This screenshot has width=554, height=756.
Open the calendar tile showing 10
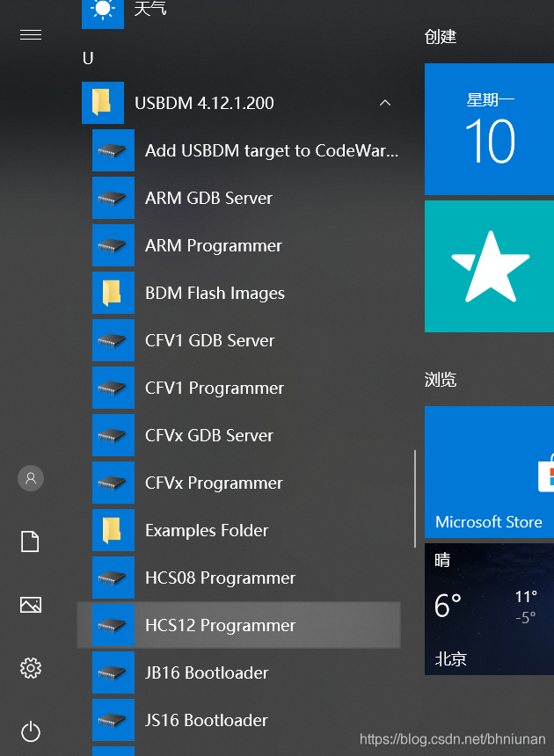click(490, 129)
